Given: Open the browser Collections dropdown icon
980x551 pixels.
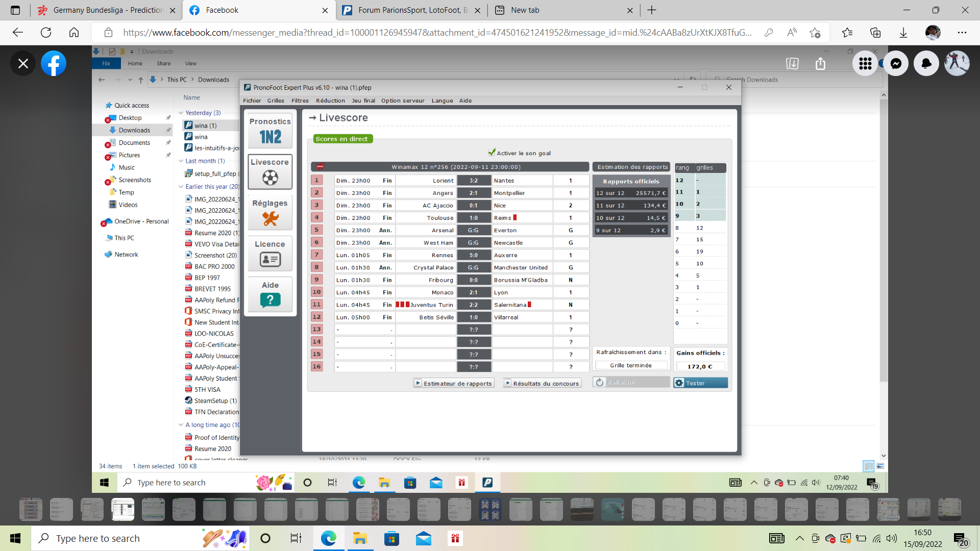Looking at the screenshot, I should 875,33.
